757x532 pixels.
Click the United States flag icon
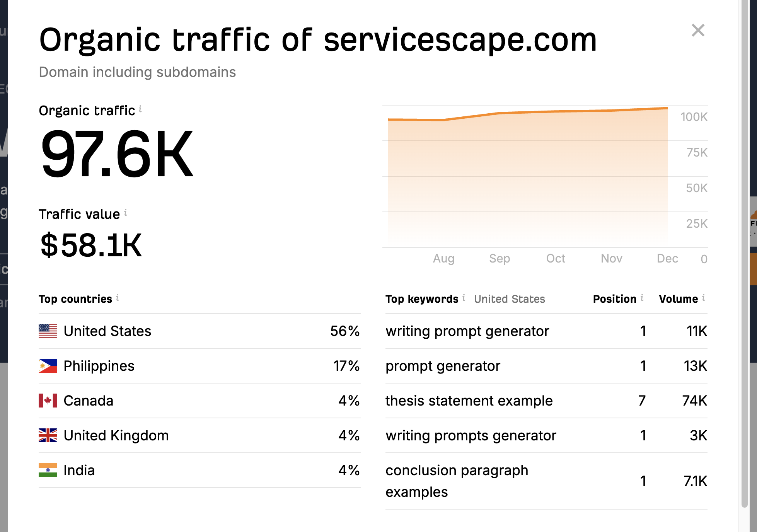tap(48, 331)
